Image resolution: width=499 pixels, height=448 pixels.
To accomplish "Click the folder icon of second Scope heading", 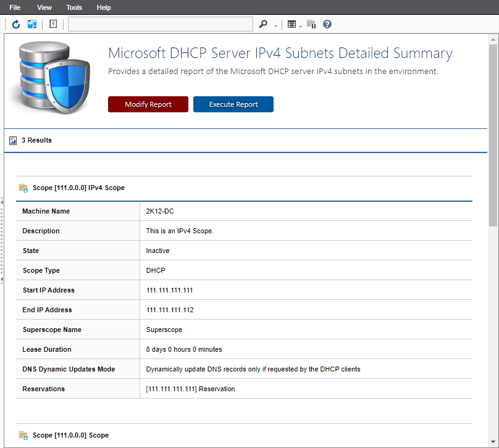I will click(23, 435).
